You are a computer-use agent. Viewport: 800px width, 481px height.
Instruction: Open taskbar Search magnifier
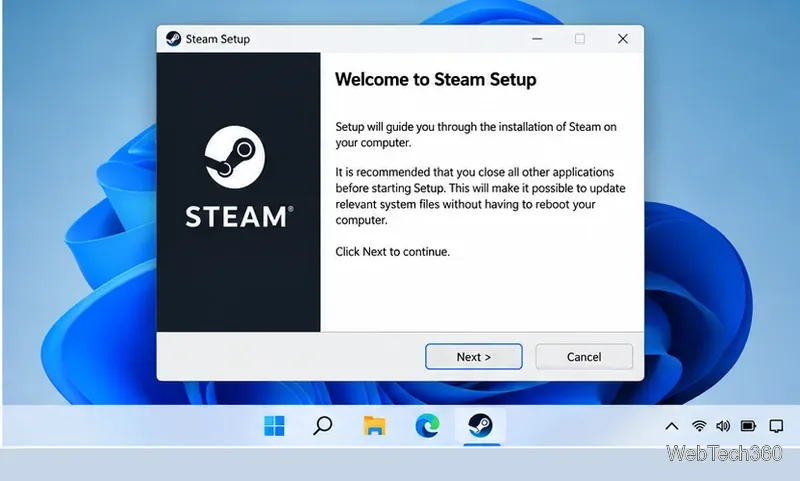pyautogui.click(x=322, y=425)
